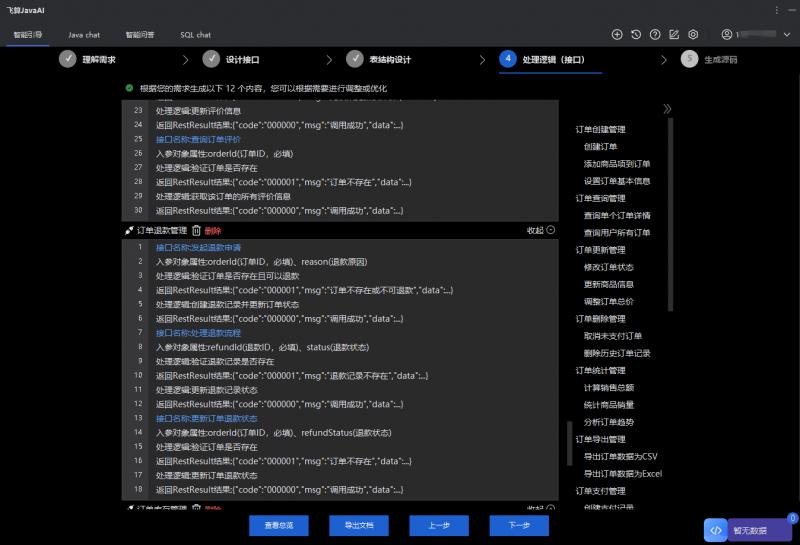Open the 智能问答 tab
This screenshot has height=545, width=800.
[140, 35]
